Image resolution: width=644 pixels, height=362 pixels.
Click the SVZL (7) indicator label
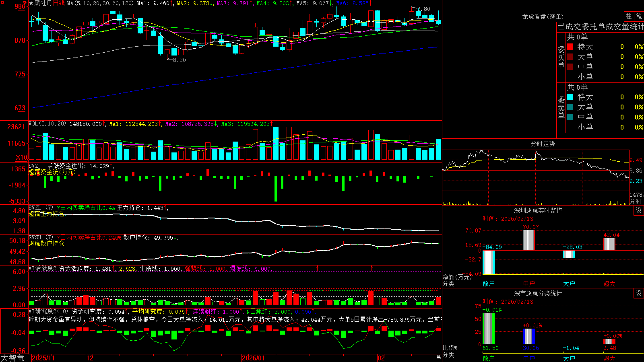click(x=41, y=208)
